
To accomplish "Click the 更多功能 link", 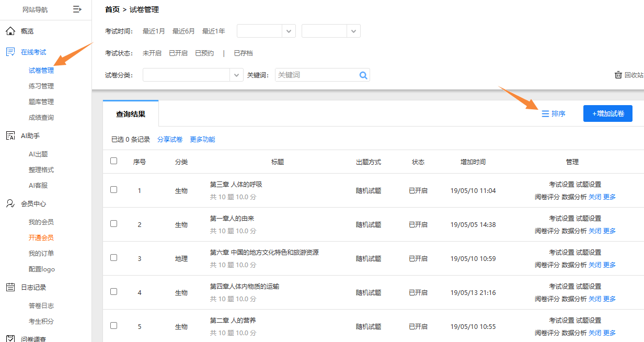I will click(x=202, y=140).
